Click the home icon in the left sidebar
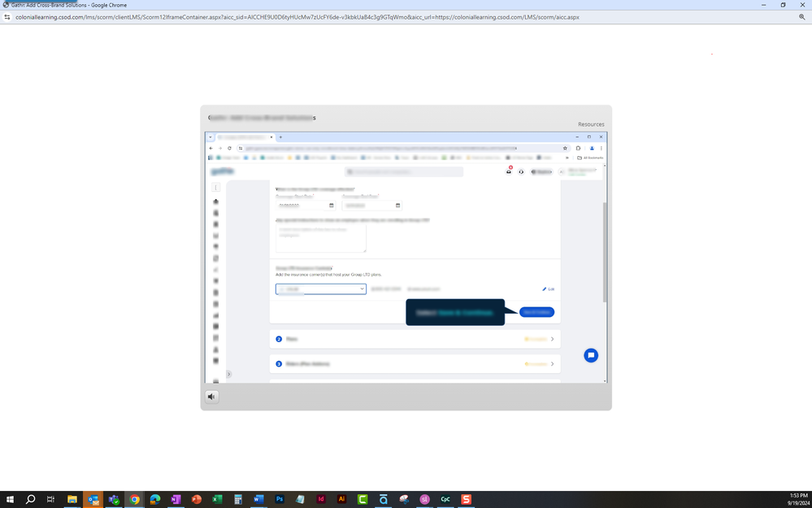Screen dimensions: 812x508 click(216, 202)
